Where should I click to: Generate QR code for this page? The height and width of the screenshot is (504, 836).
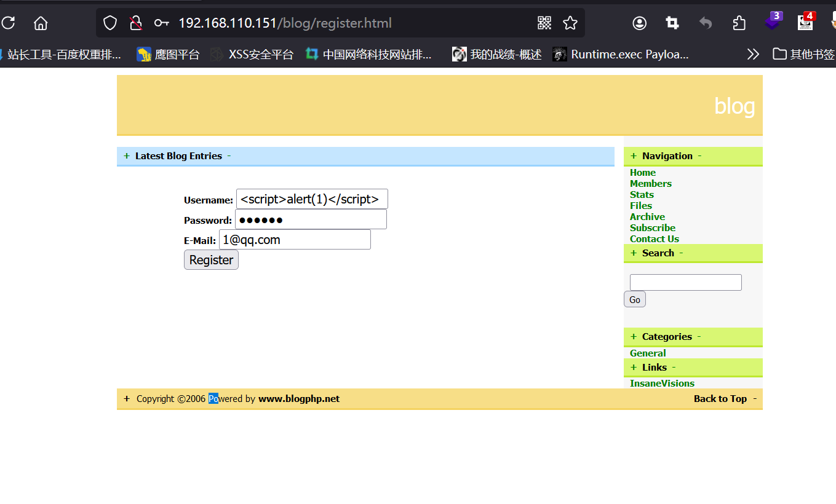(544, 23)
